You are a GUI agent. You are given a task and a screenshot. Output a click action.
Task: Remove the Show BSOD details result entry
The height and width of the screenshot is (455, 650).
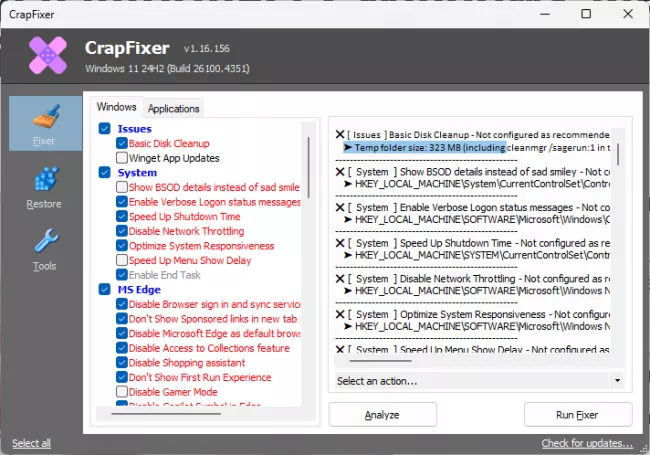coord(340,171)
